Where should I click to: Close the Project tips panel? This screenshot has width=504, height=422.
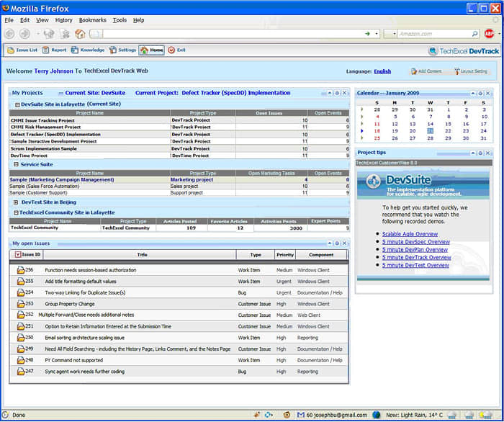coord(487,153)
